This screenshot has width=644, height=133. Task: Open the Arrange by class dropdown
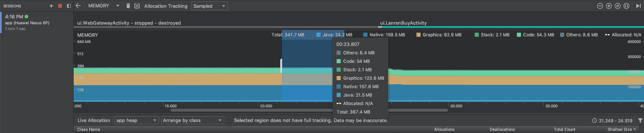coord(192,120)
